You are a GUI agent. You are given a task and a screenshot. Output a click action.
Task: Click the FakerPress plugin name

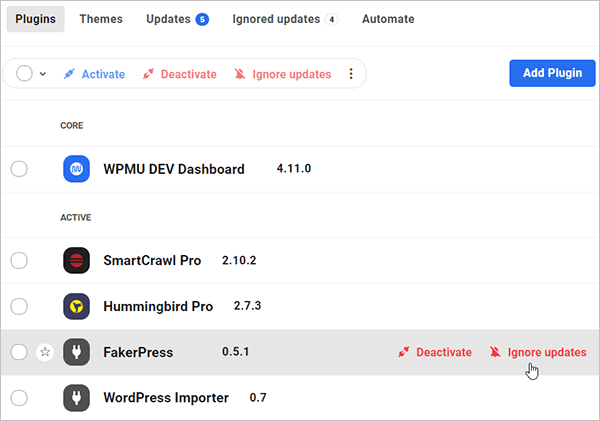click(138, 352)
